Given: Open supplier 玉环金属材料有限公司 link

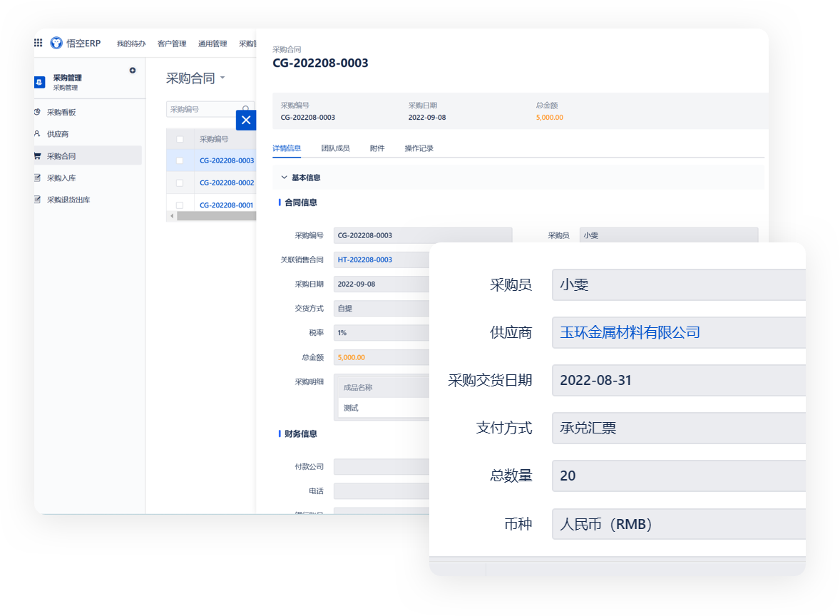Looking at the screenshot, I should 630,333.
